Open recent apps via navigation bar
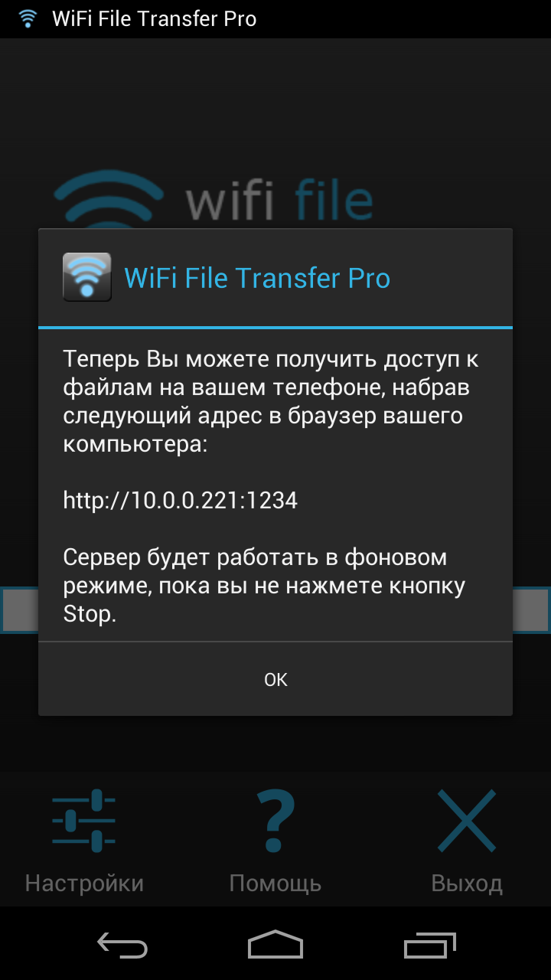551x980 pixels. [x=429, y=945]
